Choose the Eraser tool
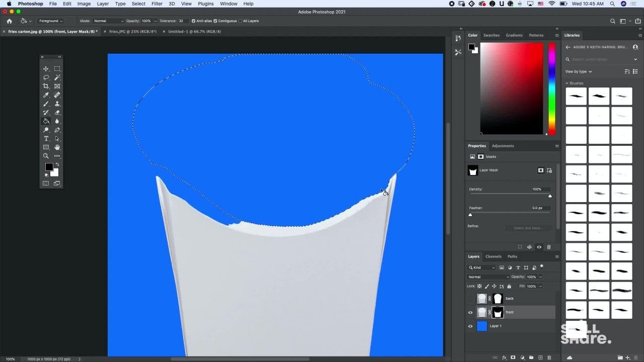This screenshot has height=362, width=644. 57,113
